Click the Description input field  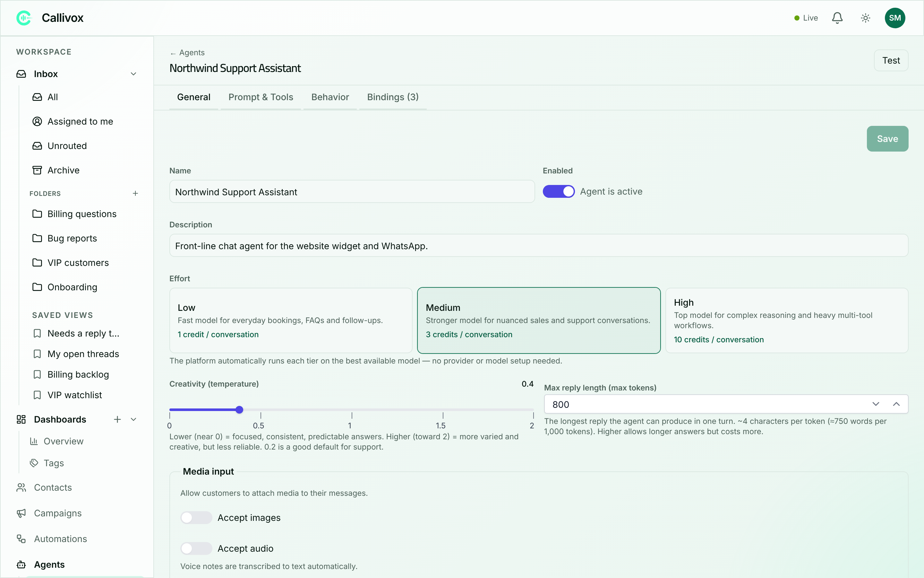538,245
